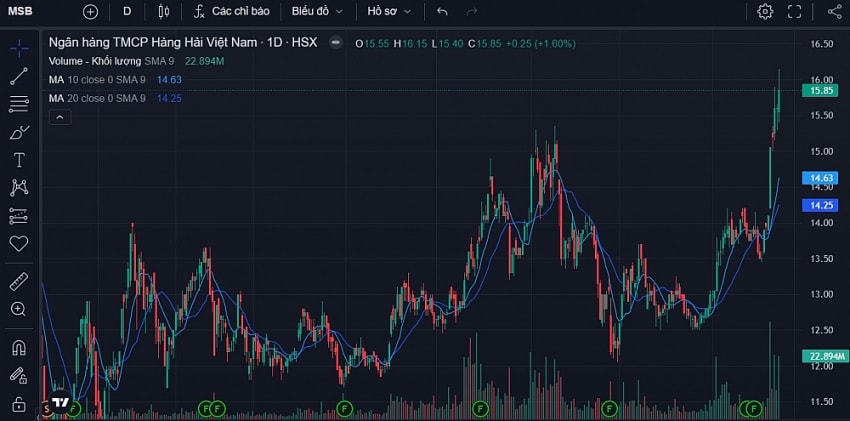Share the chart
850x421 pixels.
pyautogui.click(x=834, y=11)
